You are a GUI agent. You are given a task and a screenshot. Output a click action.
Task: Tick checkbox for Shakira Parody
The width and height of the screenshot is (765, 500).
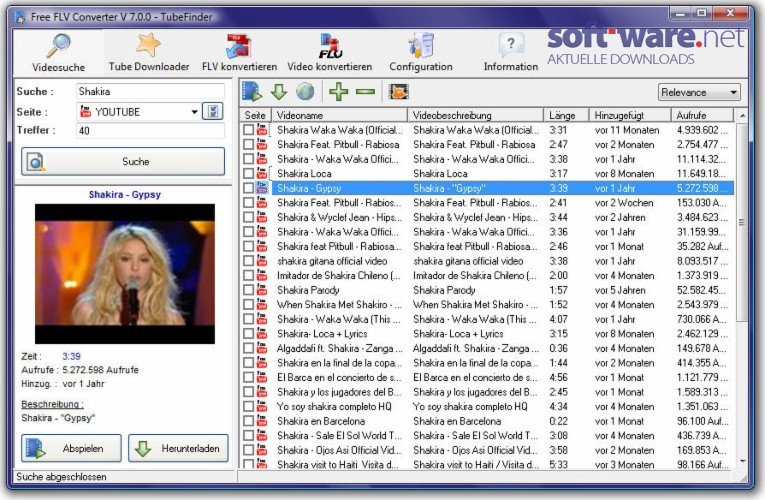click(248, 290)
